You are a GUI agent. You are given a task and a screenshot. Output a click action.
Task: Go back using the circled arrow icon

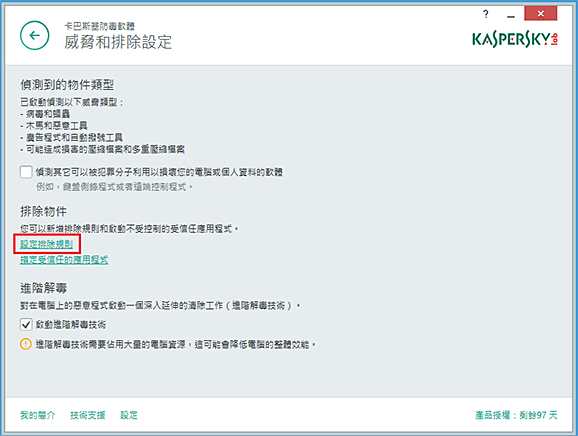(x=34, y=35)
